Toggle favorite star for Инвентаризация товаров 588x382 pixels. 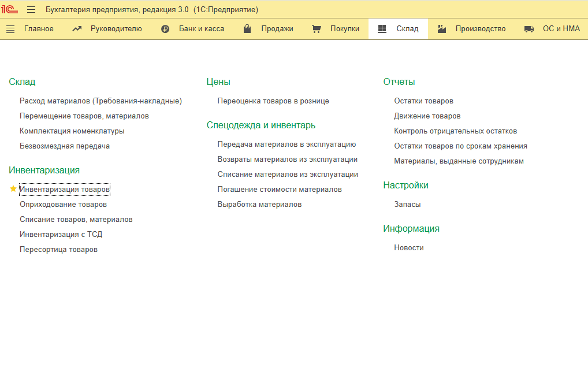tap(13, 189)
